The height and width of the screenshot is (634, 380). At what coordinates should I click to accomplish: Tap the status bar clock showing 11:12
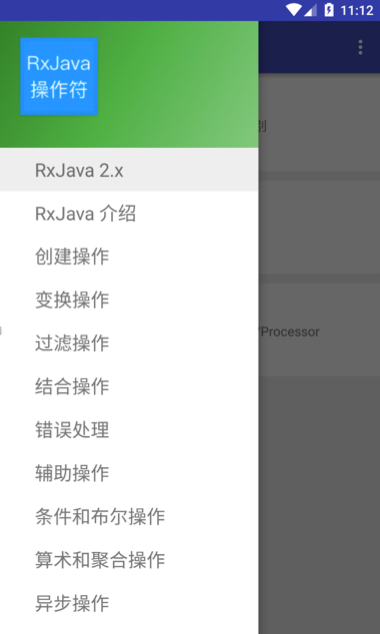[357, 10]
